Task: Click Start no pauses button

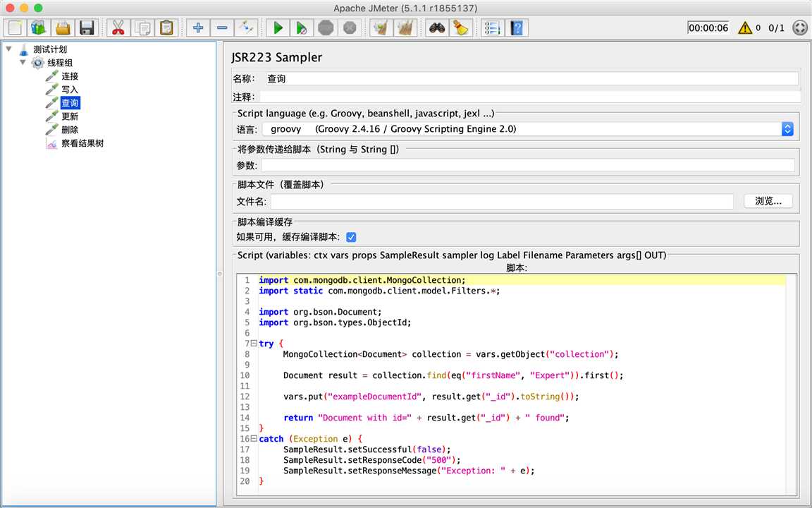Action: 302,28
